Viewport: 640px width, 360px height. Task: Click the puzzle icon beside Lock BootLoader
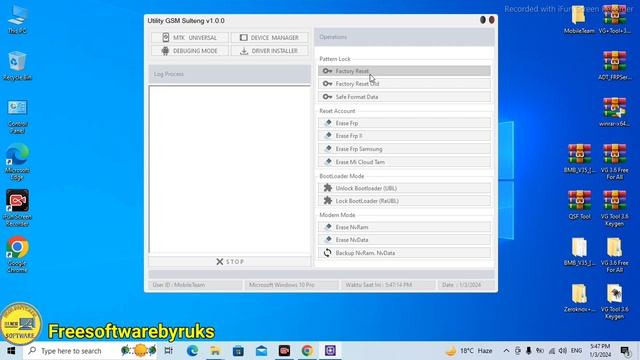coord(328,200)
